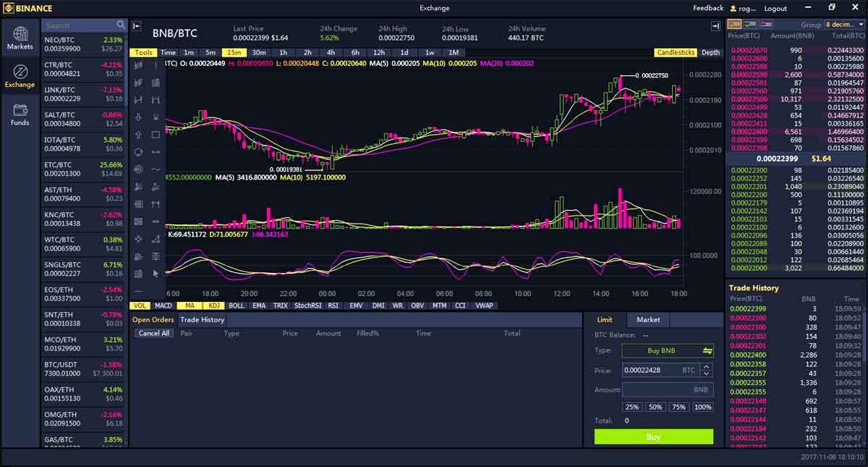Select the rectangle drawing tool

pos(156,135)
